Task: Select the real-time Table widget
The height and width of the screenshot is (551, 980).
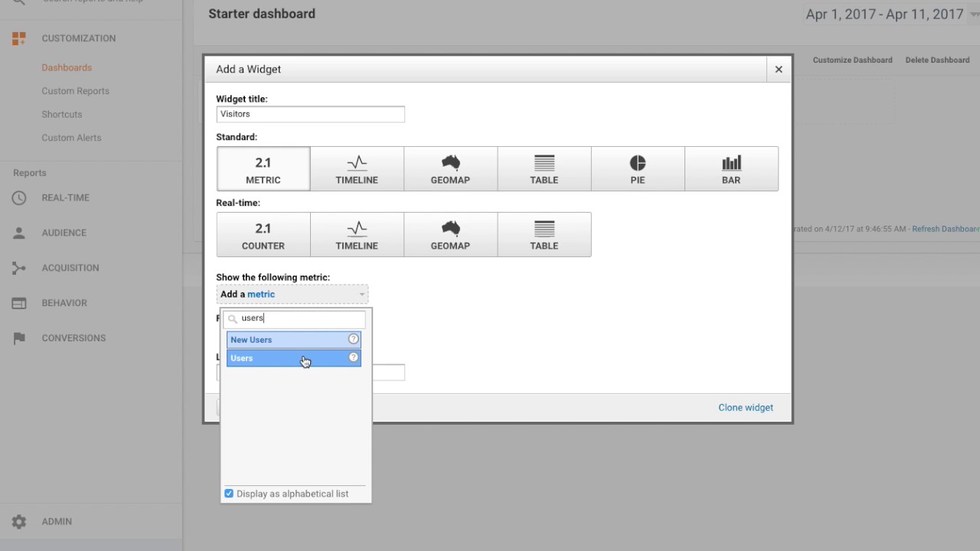Action: [x=544, y=234]
